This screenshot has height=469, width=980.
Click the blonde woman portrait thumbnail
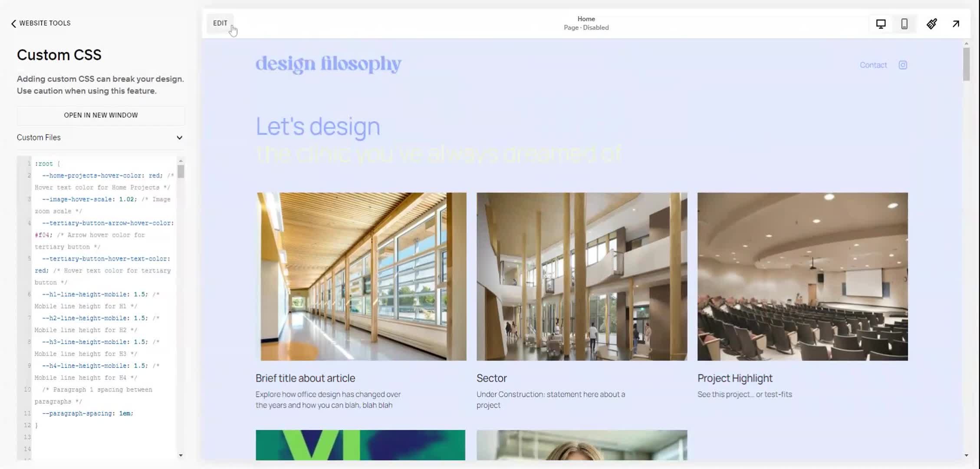(x=582, y=445)
